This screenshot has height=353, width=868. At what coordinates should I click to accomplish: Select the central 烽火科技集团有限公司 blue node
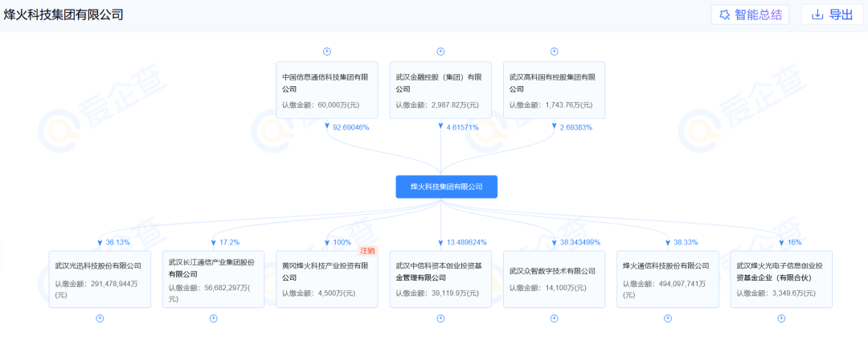click(446, 187)
